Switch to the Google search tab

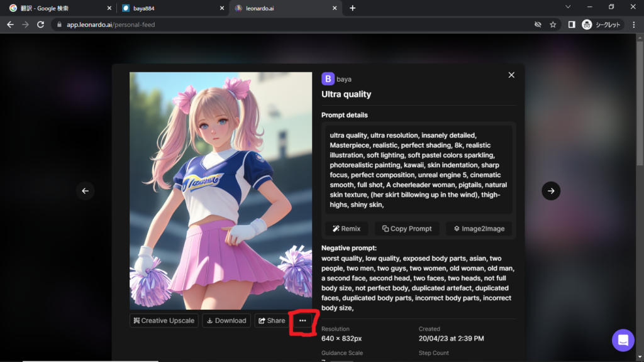(57, 8)
